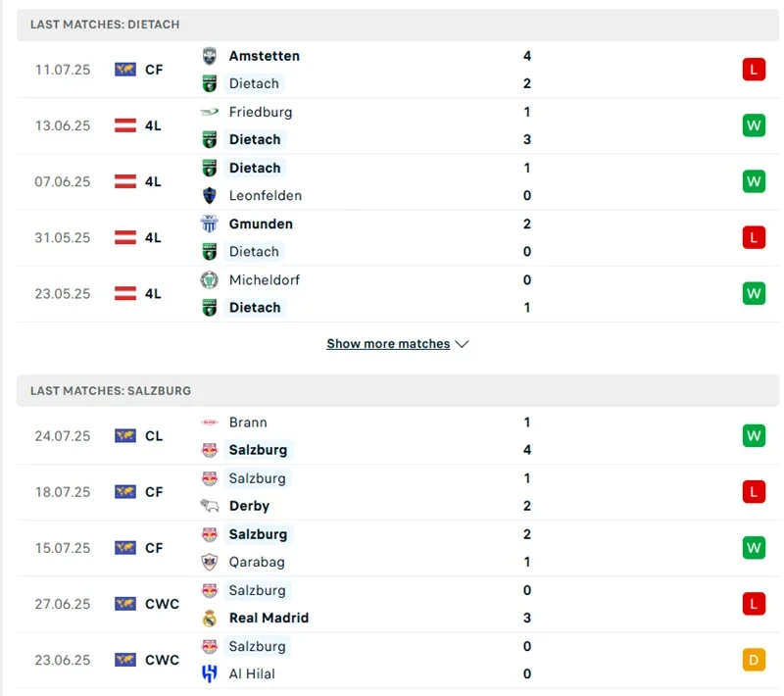Click the Last Matches: Salzburg header
This screenshot has height=696, width=784.
point(111,390)
